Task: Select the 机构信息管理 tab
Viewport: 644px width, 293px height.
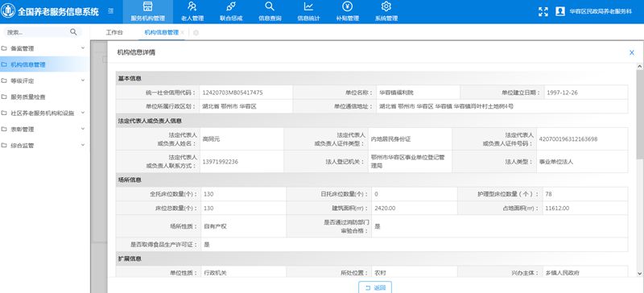Action: pos(162,32)
